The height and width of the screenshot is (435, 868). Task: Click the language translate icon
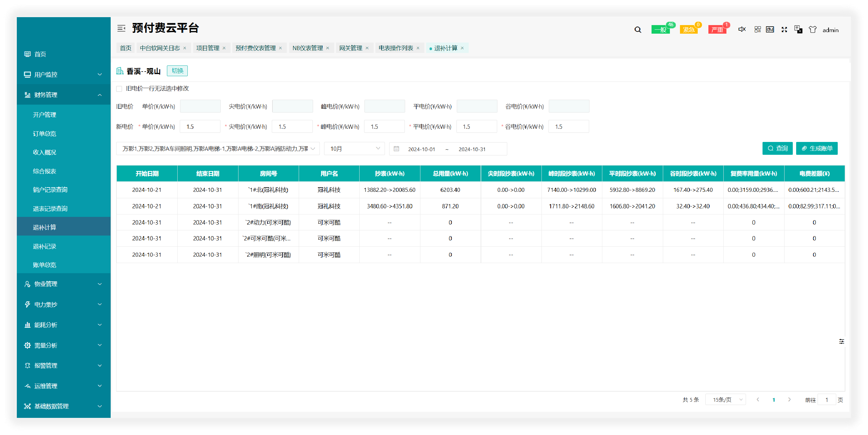tap(798, 29)
